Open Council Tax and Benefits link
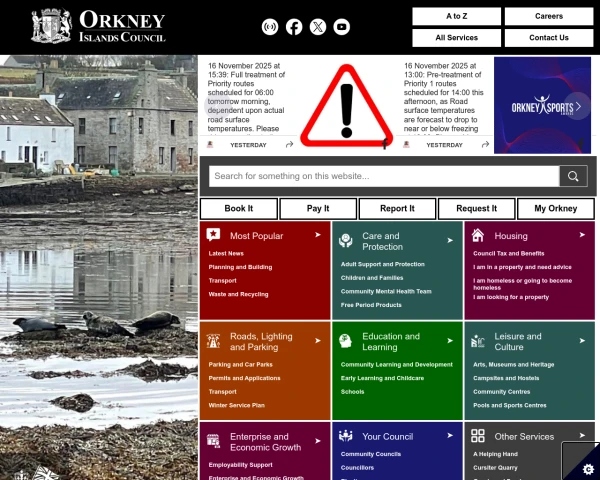This screenshot has width=600, height=480. tap(509, 253)
